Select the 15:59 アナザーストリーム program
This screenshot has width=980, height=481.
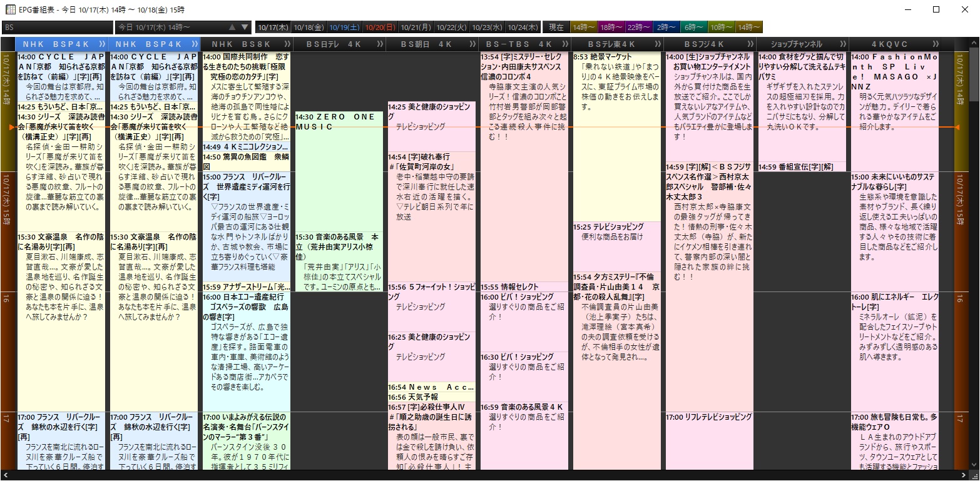coord(247,286)
